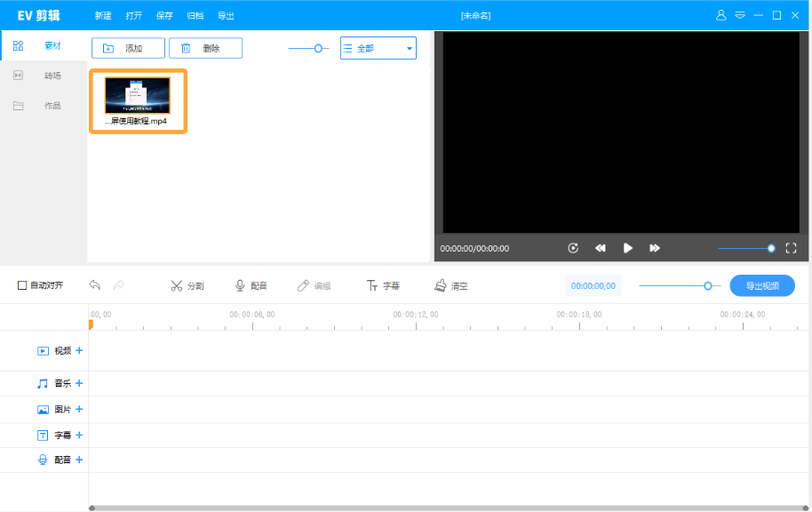Image resolution: width=812 pixels, height=512 pixels.
Task: Click the 分割 scissors split tool
Action: tap(187, 286)
